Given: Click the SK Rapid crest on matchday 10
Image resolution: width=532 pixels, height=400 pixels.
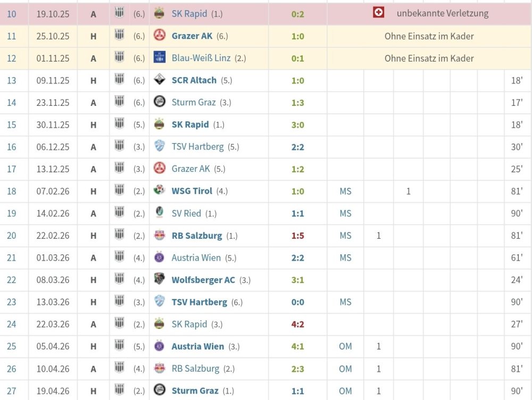Looking at the screenshot, I should coord(159,14).
